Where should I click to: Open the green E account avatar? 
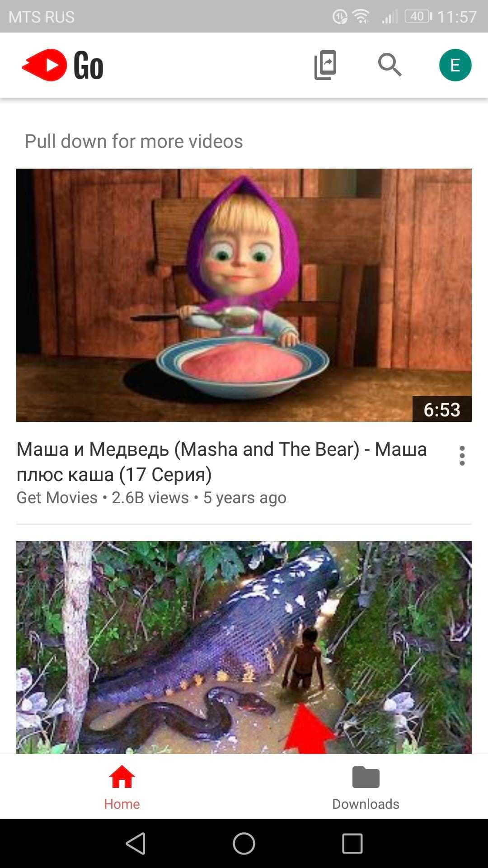tap(455, 65)
